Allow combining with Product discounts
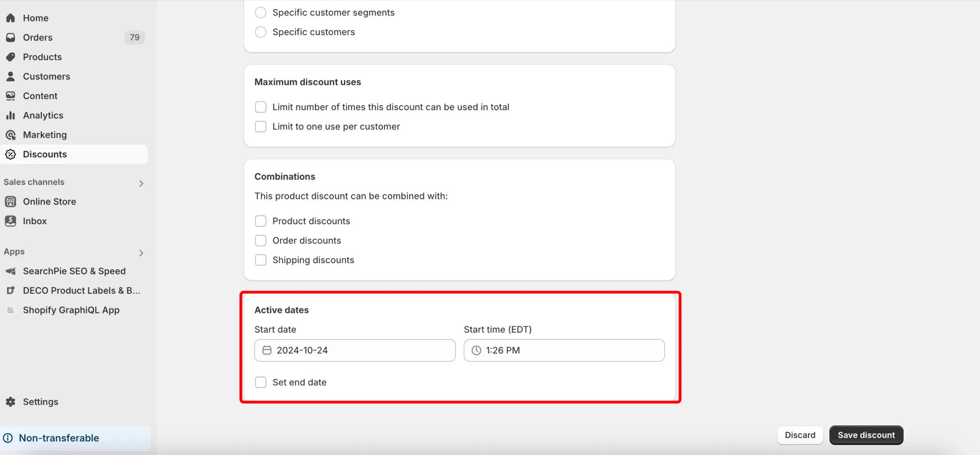Viewport: 980px width, 455px height. tap(261, 221)
